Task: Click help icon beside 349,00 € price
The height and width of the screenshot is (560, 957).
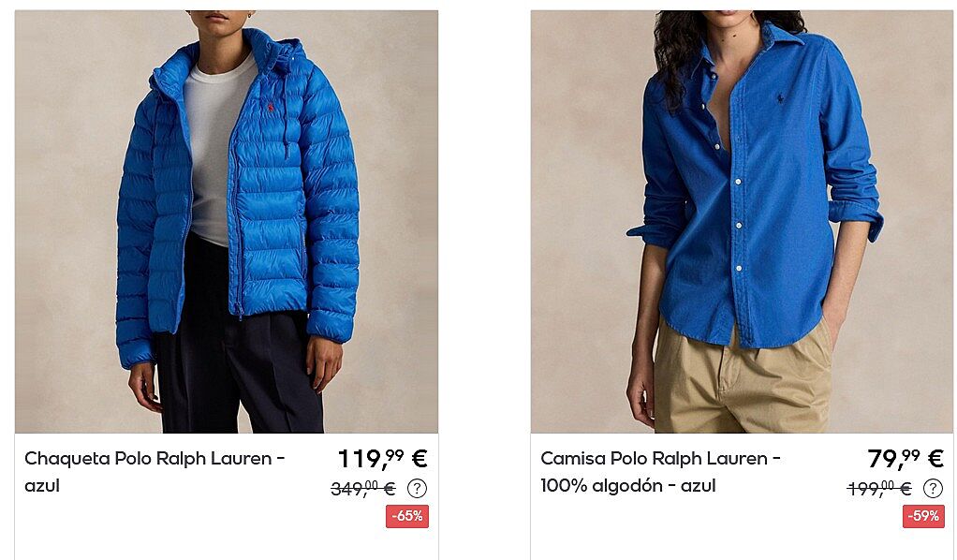Action: pyautogui.click(x=417, y=489)
